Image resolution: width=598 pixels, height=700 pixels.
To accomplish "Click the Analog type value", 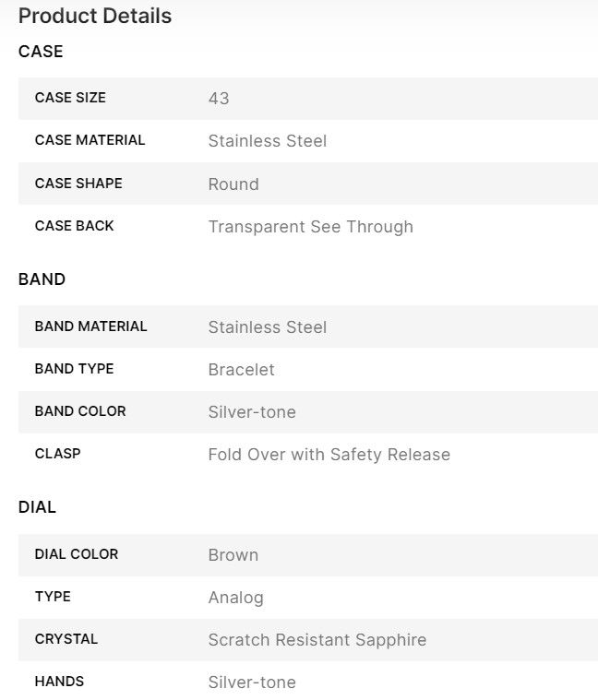I will pos(235,598).
